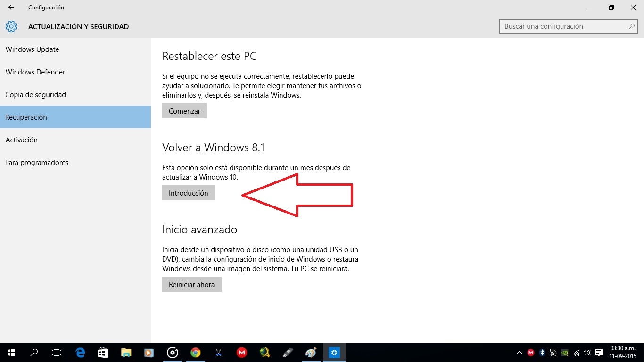Image resolution: width=644 pixels, height=362 pixels.
Task: Open the Bluetooth tray icon
Action: point(542,353)
